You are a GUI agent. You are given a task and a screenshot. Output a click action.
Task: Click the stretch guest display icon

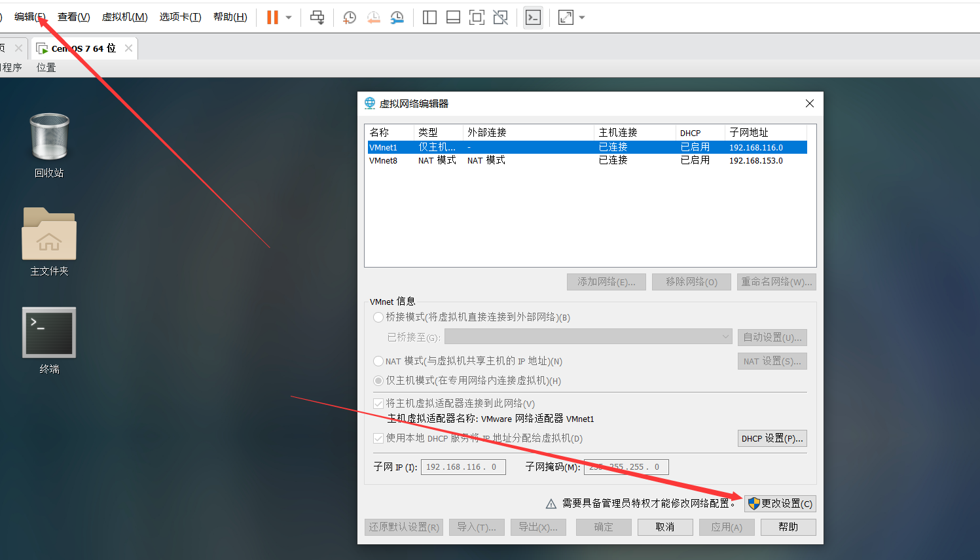point(566,18)
